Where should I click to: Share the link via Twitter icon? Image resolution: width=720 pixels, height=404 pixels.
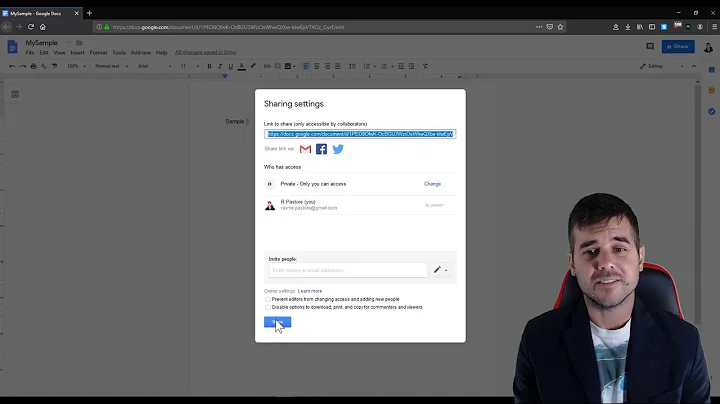(338, 149)
